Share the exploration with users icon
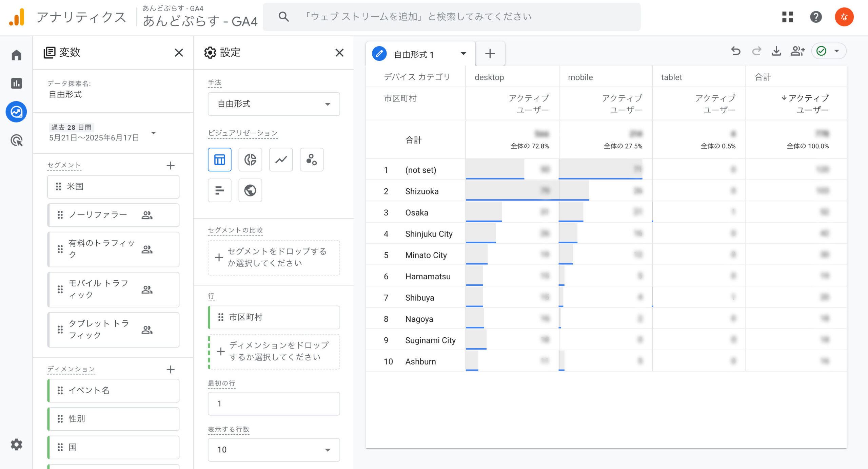 (x=797, y=51)
